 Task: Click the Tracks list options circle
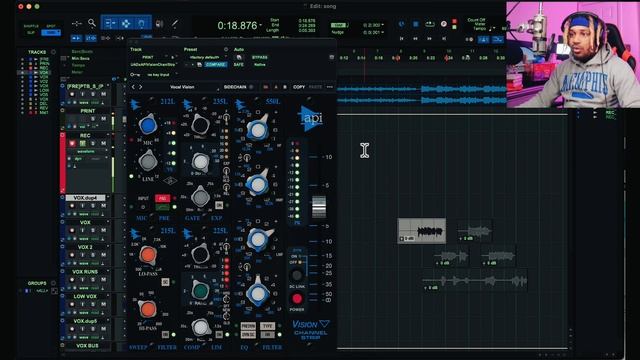53,52
